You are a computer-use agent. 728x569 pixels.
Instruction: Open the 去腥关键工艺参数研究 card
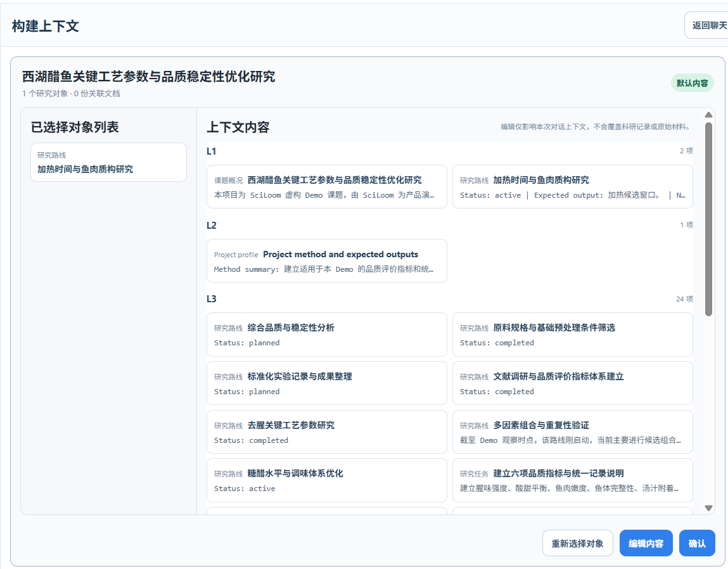327,432
